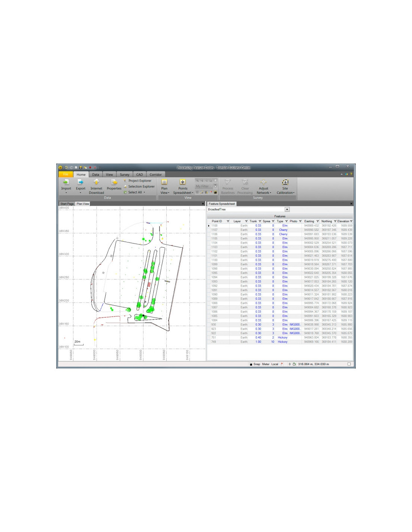Switch to the Corridor ribbon tab
This screenshot has height=532, width=412.
155,175
